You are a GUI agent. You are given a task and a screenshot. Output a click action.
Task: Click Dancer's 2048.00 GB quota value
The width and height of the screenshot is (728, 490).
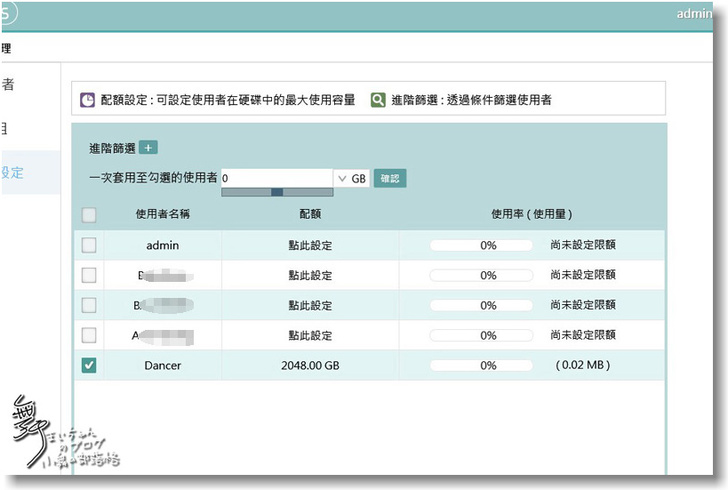310,366
